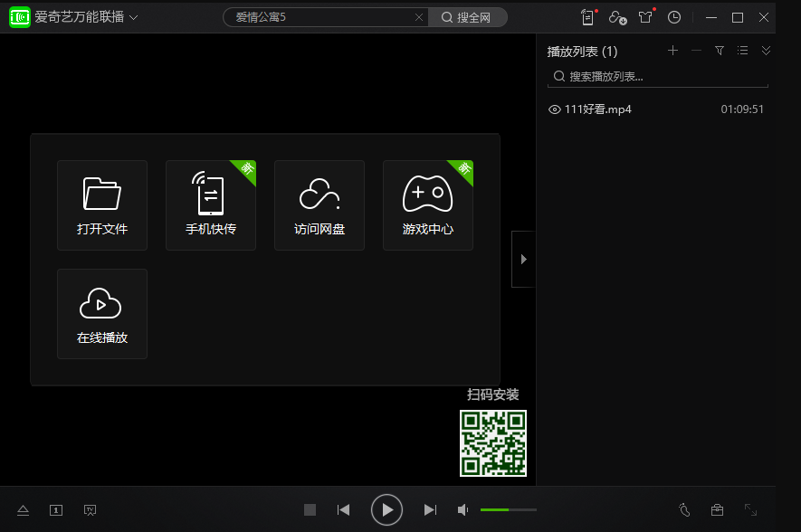Open the 爱奇艺万能联播 dropdown menu

[133, 17]
